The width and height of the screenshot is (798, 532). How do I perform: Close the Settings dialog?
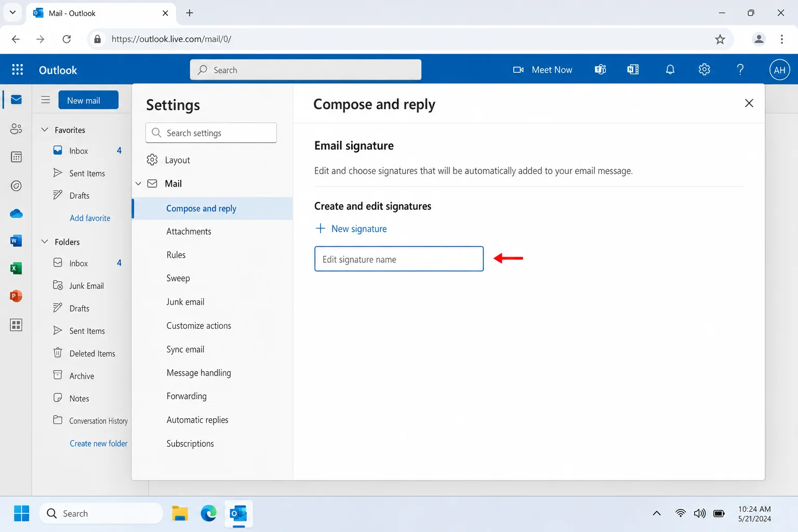point(749,103)
